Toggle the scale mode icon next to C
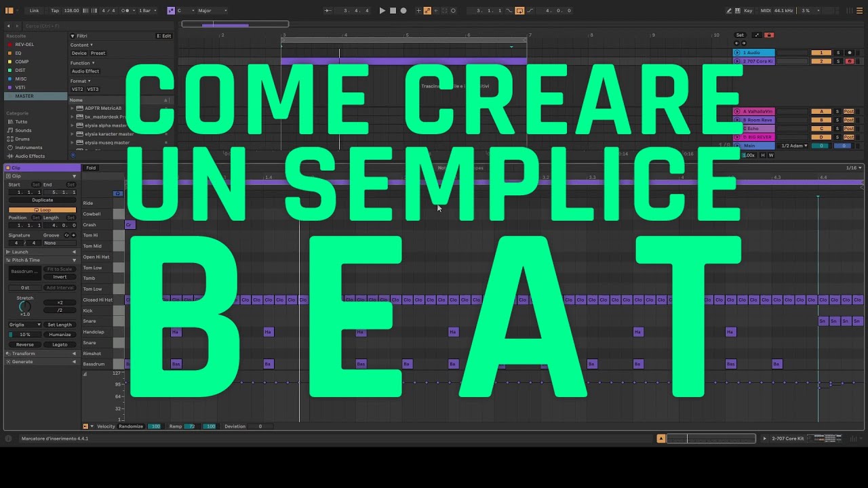868x488 pixels. [170, 11]
